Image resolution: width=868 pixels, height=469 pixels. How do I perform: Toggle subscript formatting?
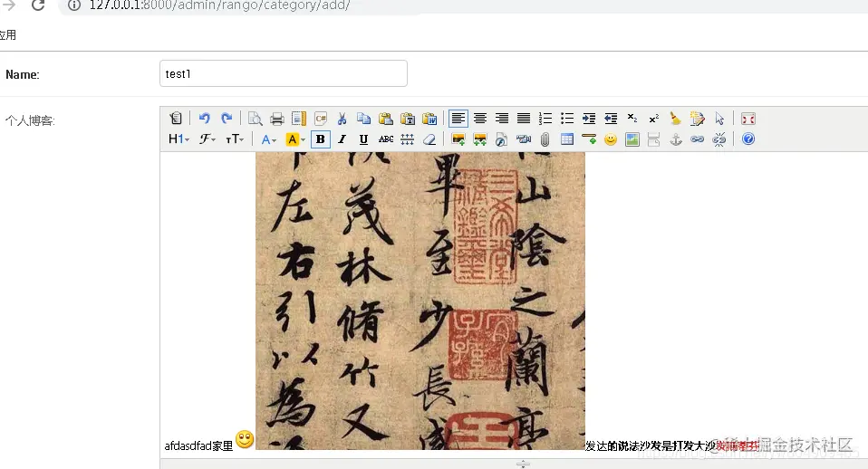click(632, 119)
